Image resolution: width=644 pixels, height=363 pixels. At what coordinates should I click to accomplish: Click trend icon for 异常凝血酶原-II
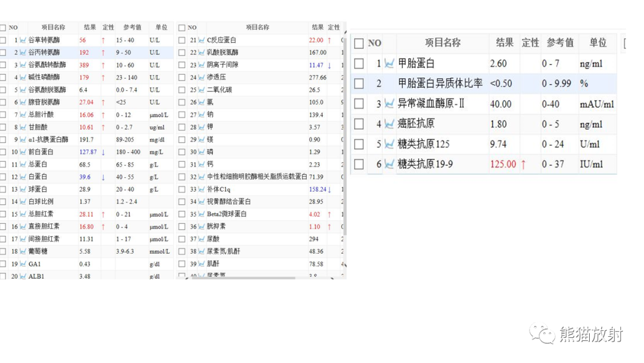(389, 104)
